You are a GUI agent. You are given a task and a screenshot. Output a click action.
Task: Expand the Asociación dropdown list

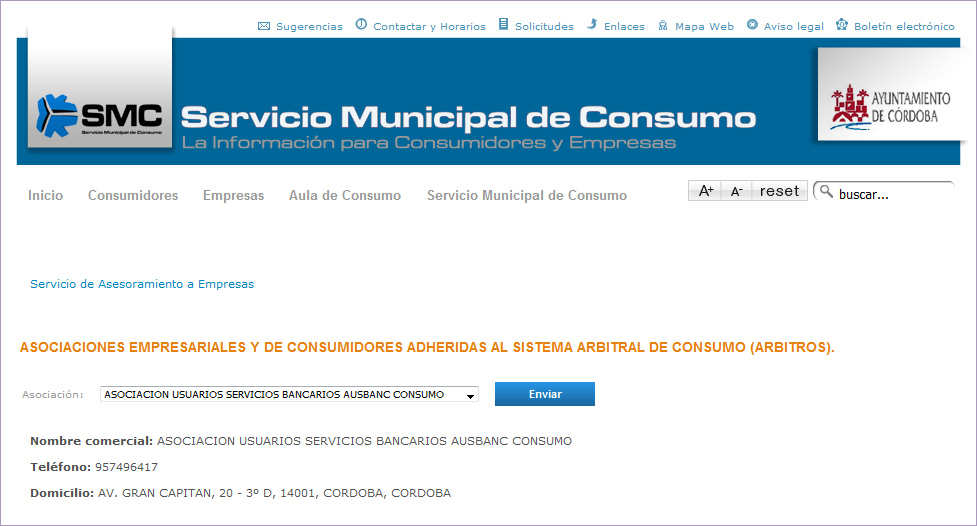click(289, 394)
